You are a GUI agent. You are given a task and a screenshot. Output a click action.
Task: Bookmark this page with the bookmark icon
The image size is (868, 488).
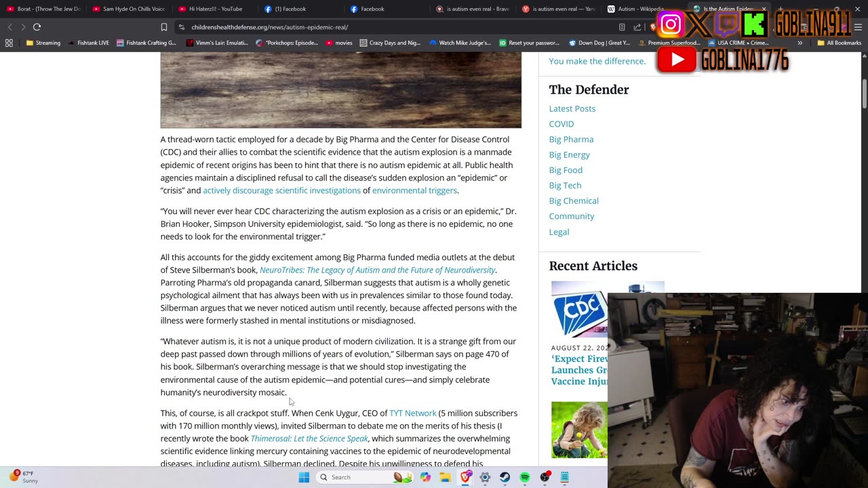[163, 27]
